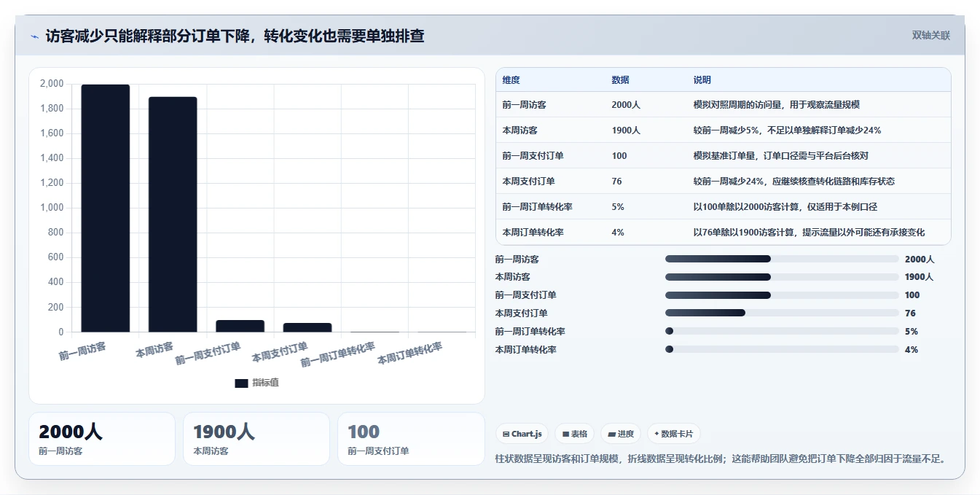The image size is (980, 495).
Task: Click description 模拟基准订单量，订单口径需与平台后台核对
Action: (x=781, y=156)
